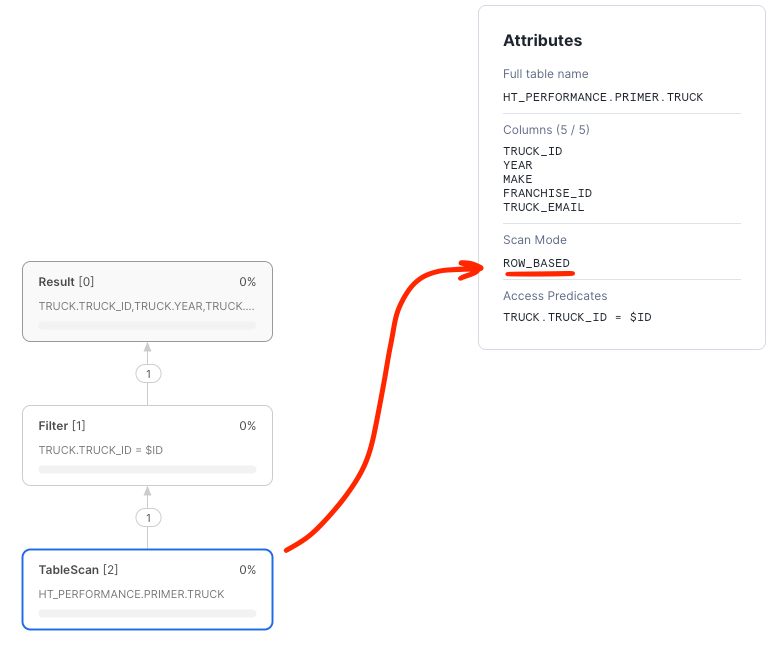Screen dimensions: 775x648
Task: Select FRANCHISE_ID in the columns list
Action: pyautogui.click(x=547, y=193)
